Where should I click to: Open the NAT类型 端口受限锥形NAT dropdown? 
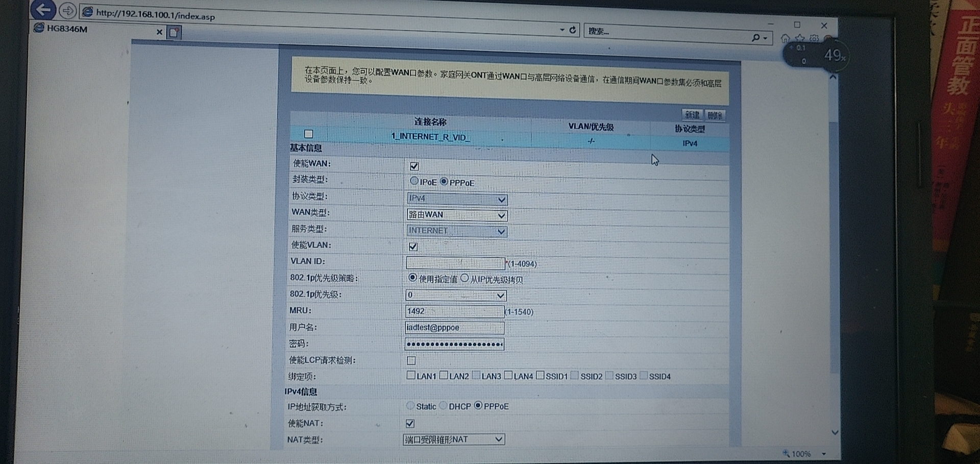tap(453, 439)
